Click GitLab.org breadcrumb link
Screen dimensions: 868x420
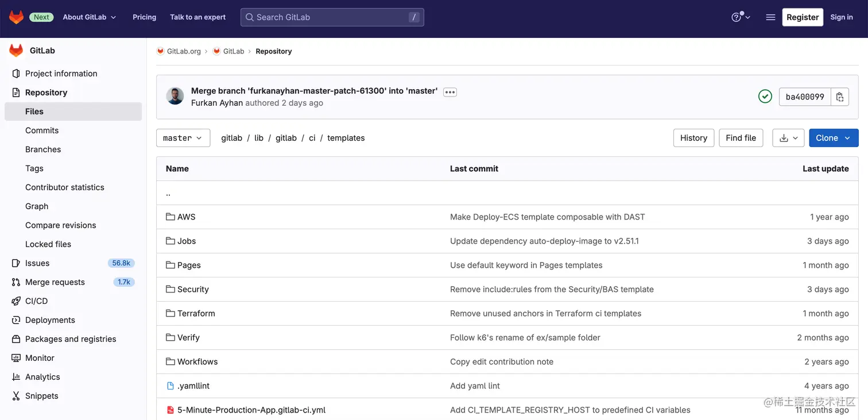(184, 51)
